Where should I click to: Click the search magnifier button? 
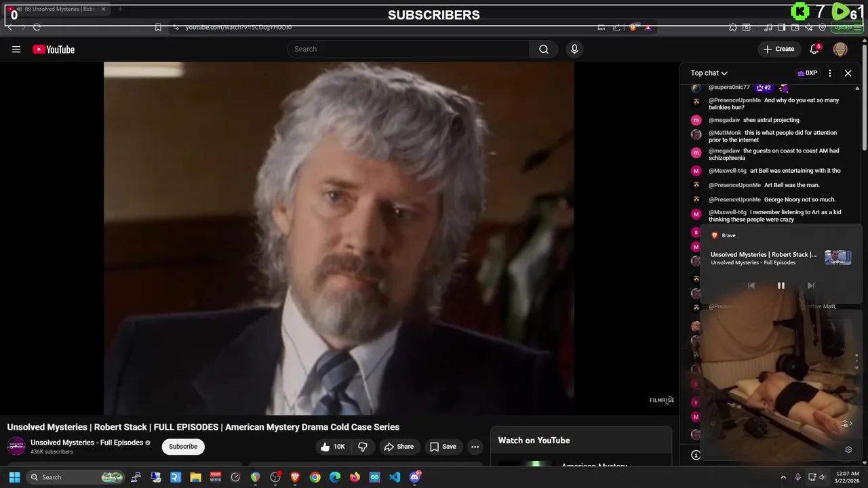(544, 49)
